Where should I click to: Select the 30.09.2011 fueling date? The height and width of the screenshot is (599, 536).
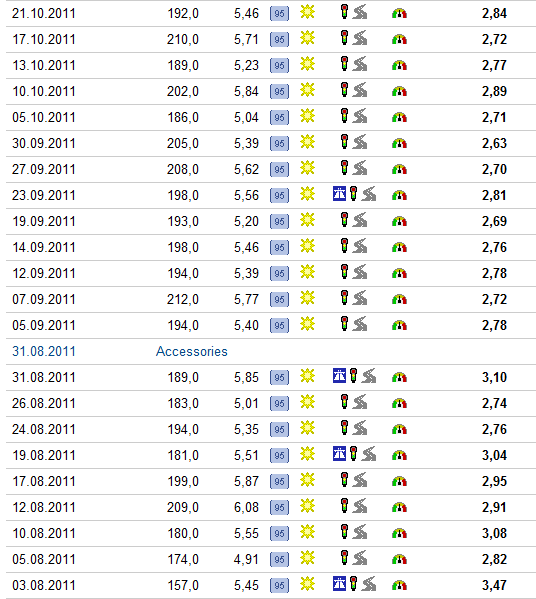click(x=44, y=144)
